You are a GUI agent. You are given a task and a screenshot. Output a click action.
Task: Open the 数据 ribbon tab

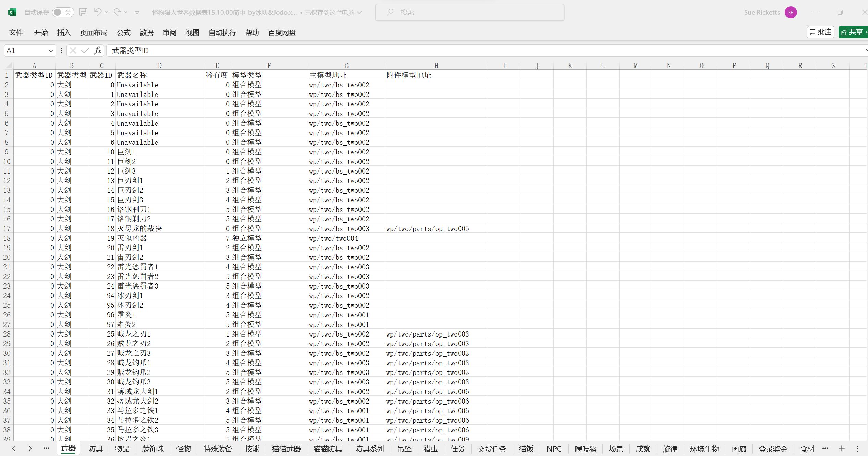click(147, 33)
